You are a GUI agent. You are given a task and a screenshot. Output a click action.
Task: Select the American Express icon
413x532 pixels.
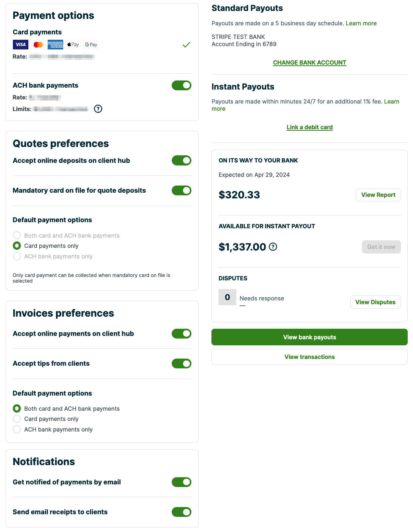(55, 44)
